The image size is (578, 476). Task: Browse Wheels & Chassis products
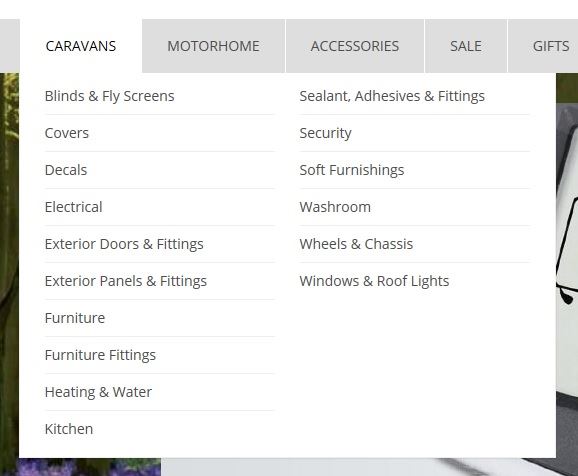tap(356, 244)
